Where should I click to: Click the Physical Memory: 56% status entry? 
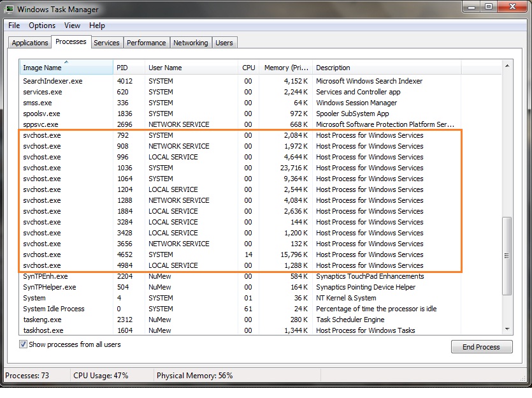pyautogui.click(x=195, y=376)
